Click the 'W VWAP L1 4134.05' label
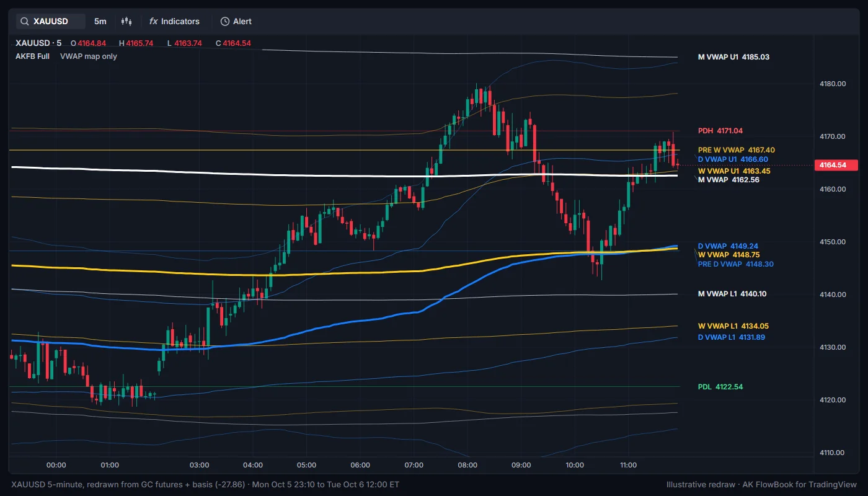 pos(733,326)
